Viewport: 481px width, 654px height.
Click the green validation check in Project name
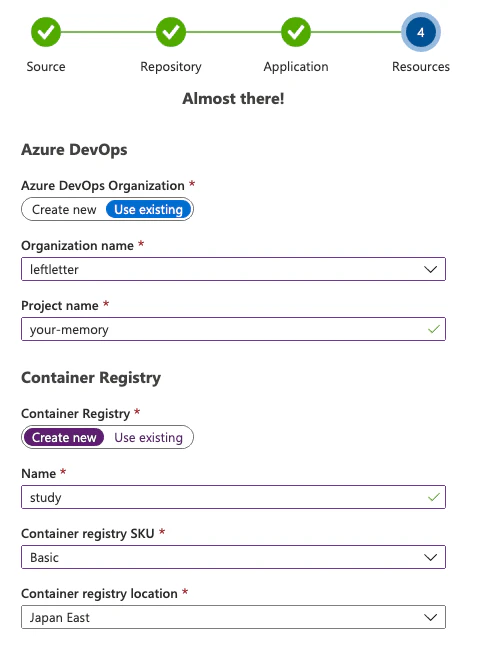434,330
